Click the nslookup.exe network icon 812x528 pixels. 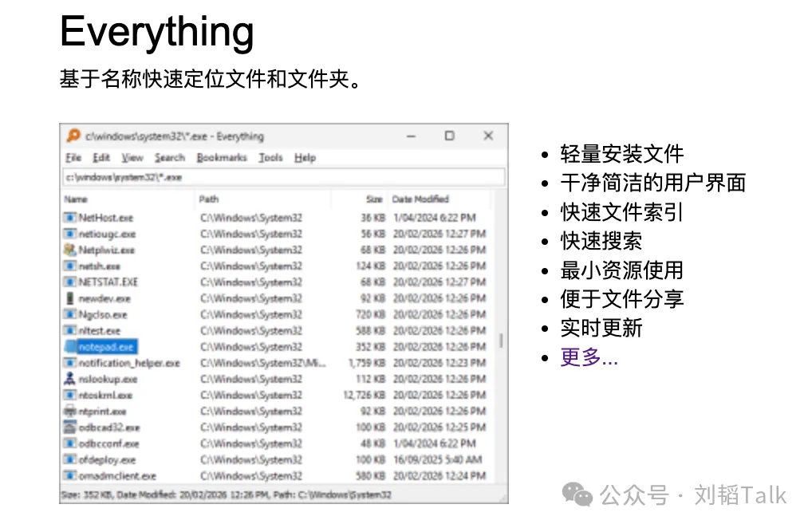pos(69,378)
